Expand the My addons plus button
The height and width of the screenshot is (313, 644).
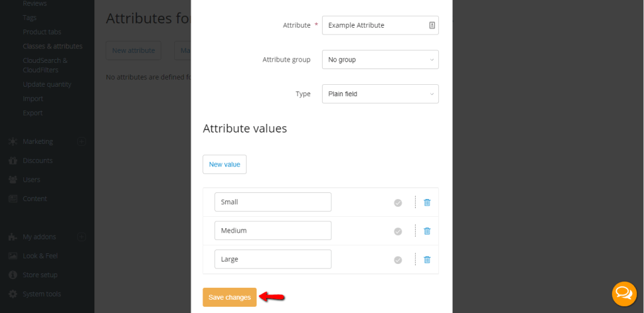pyautogui.click(x=81, y=237)
